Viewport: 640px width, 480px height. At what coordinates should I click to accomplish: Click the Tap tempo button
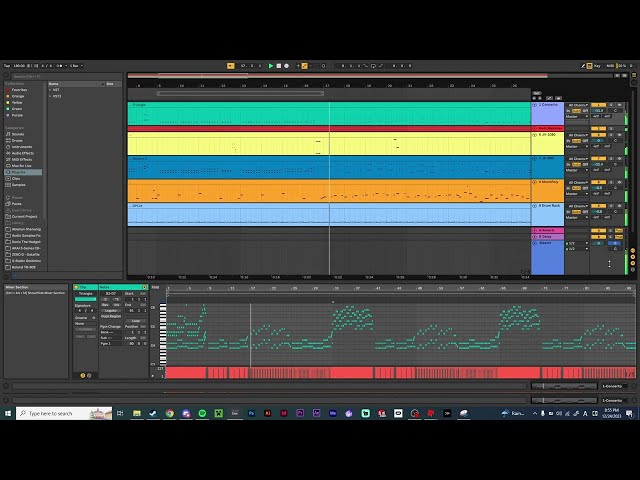pos(7,66)
